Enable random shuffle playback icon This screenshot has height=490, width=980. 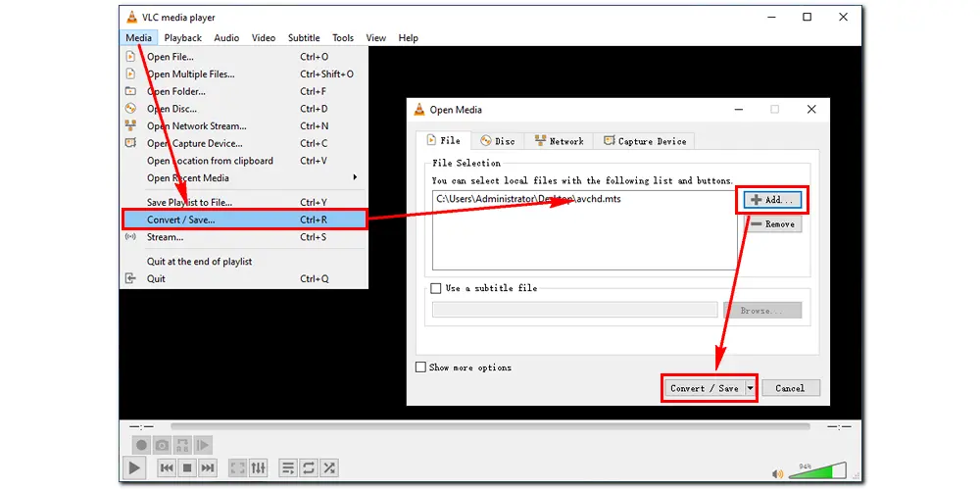click(x=329, y=467)
